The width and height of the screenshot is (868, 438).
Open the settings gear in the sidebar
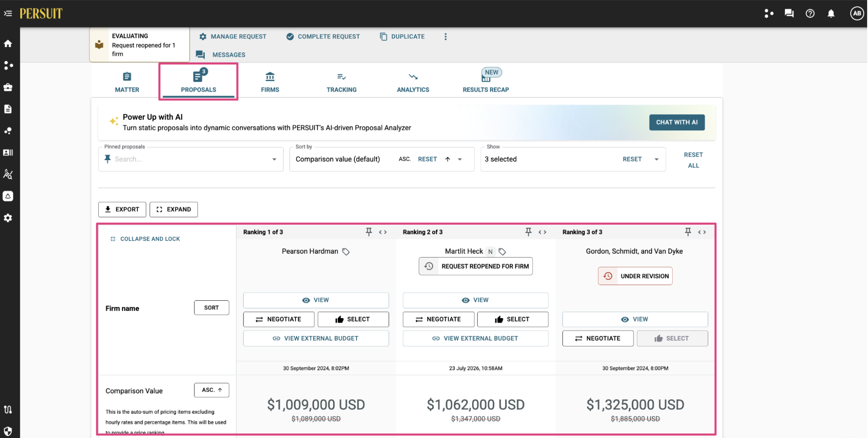click(8, 218)
